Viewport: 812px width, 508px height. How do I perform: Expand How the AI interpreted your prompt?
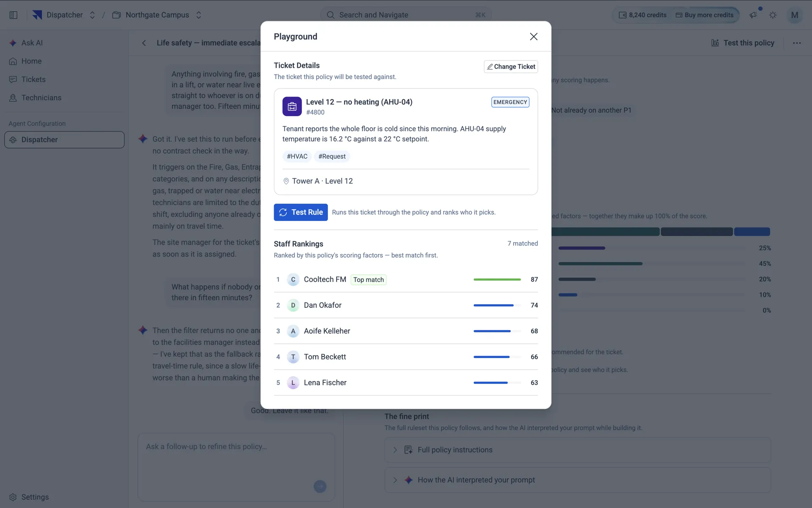577,480
